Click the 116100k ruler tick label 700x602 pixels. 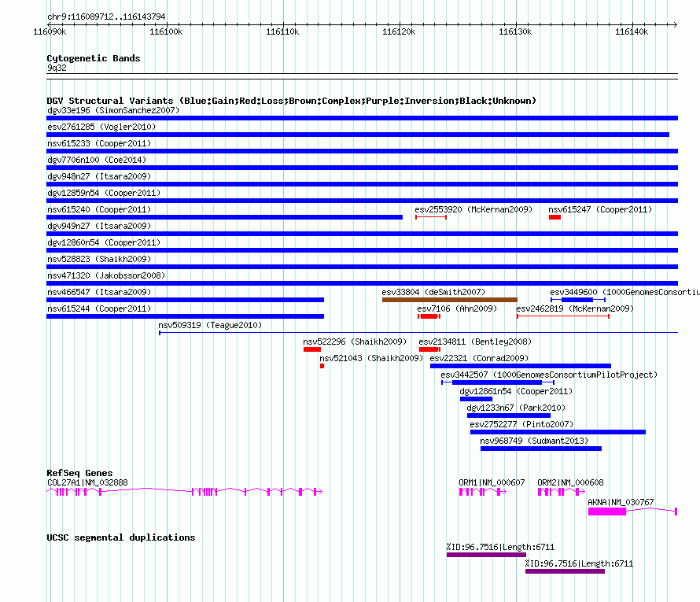coord(166,31)
